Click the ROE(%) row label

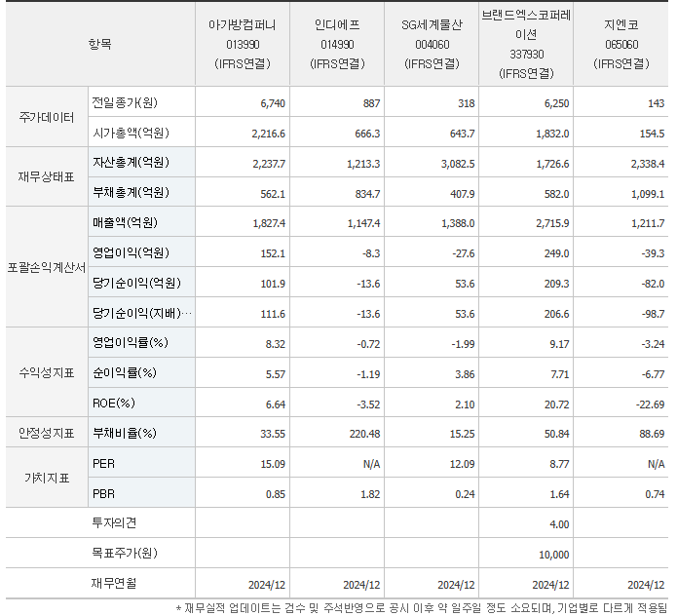pyautogui.click(x=114, y=404)
